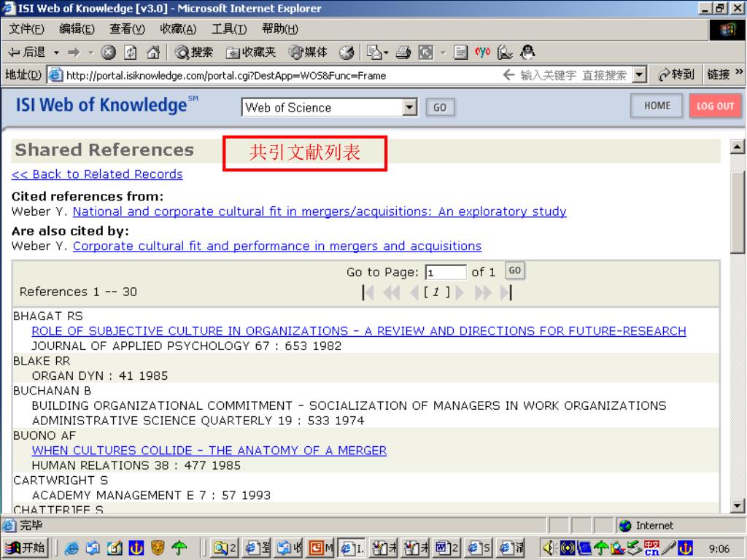Viewport: 747px width, 560px height.
Task: Click the LOG OUT button
Action: pos(716,106)
